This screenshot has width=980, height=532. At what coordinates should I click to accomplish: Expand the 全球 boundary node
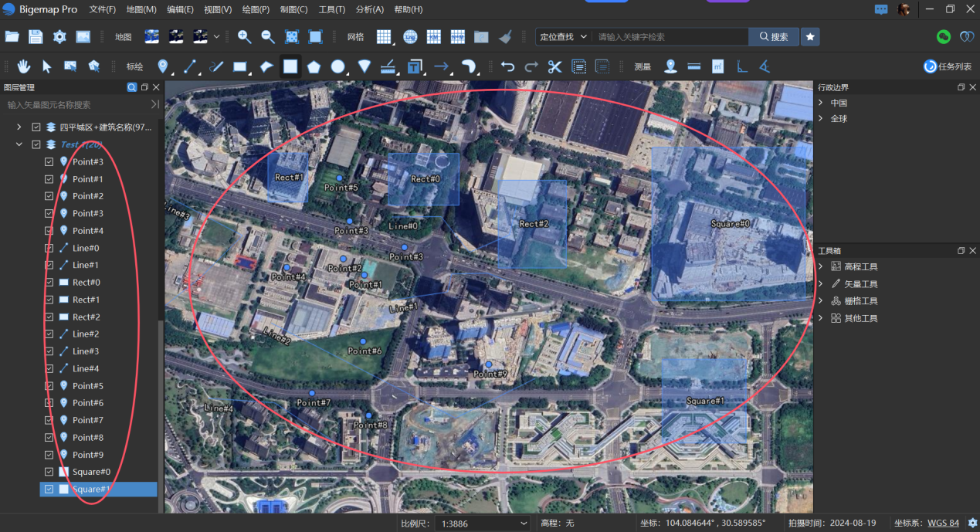click(821, 119)
